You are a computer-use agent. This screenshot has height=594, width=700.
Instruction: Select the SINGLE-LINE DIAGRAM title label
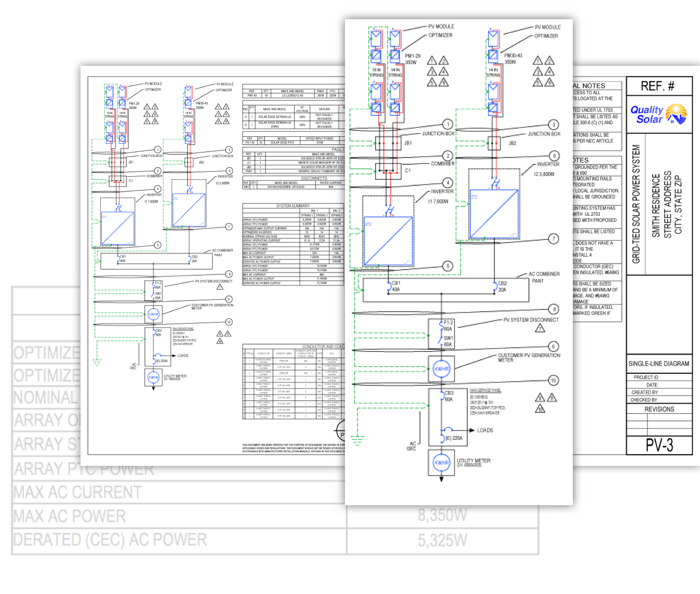658,364
